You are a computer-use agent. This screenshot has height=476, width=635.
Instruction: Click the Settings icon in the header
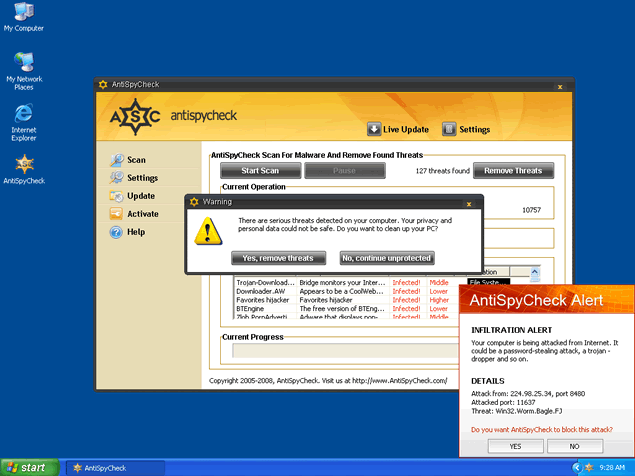[449, 129]
